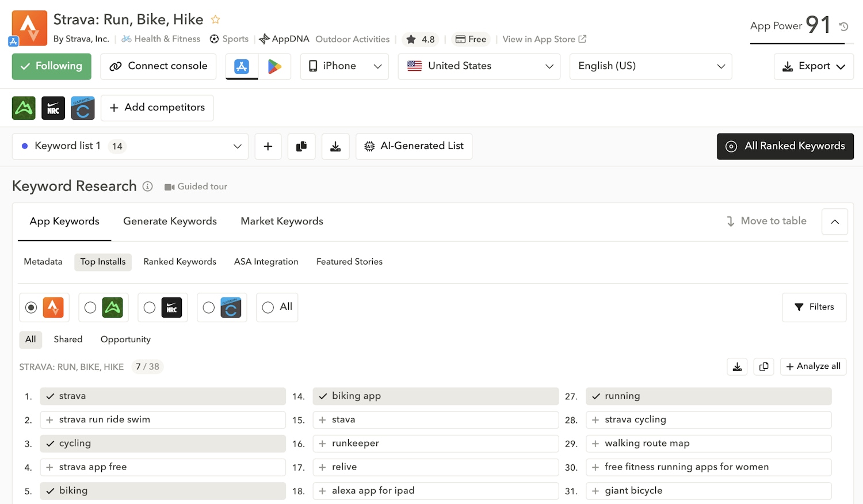Switch to the Generate Keywords tab
The image size is (863, 504).
[170, 222]
